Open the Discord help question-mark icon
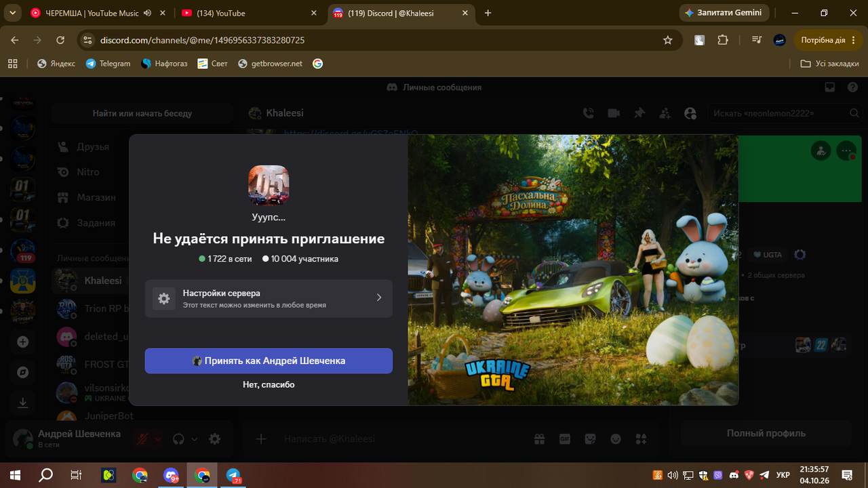The image size is (868, 488). 852,87
